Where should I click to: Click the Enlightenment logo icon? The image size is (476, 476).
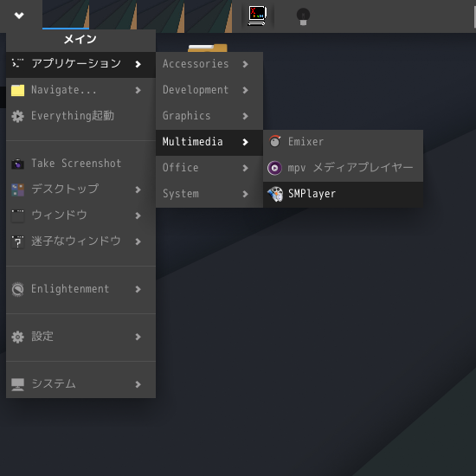tap(17, 289)
